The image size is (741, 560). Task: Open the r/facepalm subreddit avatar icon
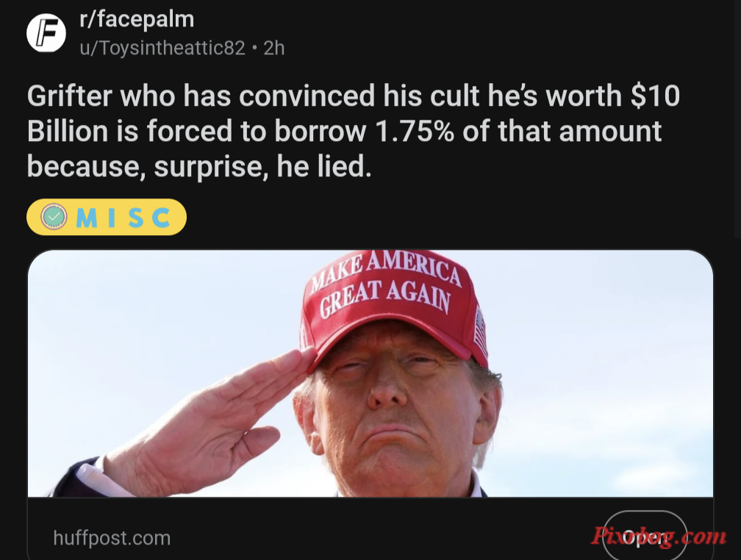pos(46,32)
